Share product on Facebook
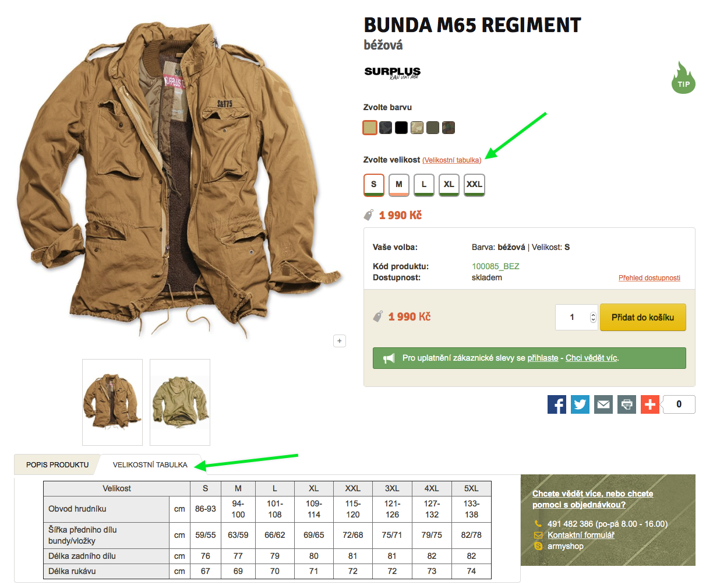This screenshot has width=706, height=588. 557,404
